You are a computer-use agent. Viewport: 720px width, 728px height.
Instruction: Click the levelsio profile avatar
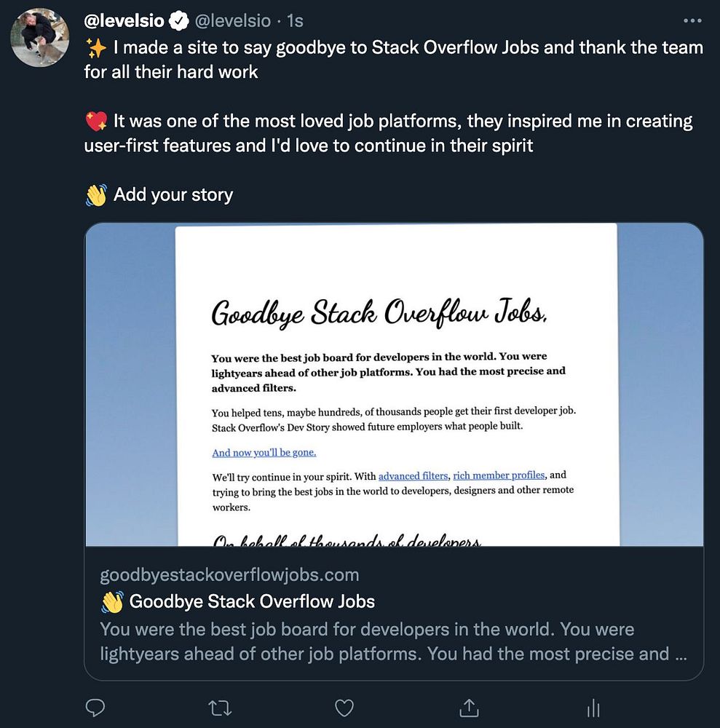click(40, 38)
